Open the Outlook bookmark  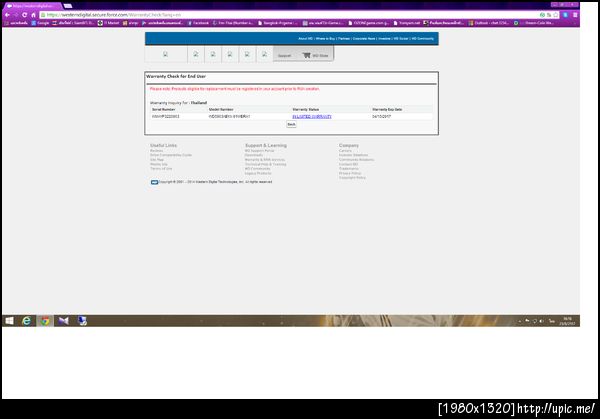[489, 23]
